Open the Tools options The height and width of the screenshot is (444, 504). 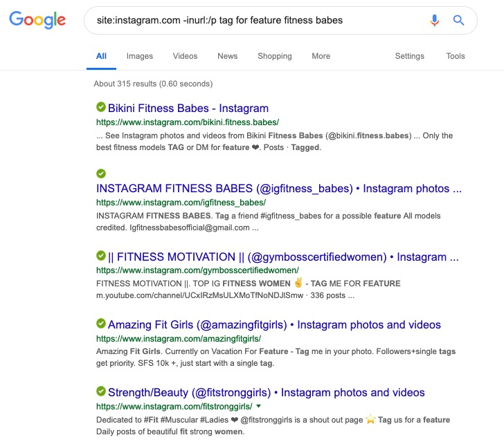click(x=456, y=56)
